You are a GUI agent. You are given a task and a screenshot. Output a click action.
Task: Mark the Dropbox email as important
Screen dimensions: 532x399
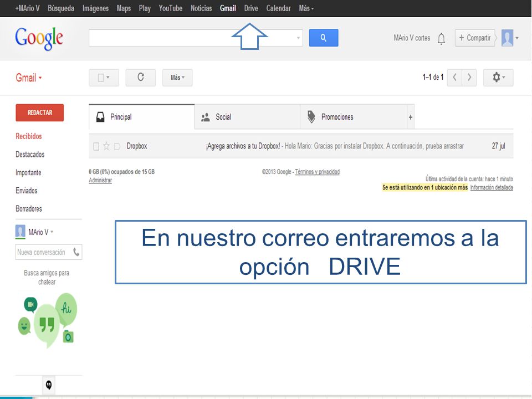click(117, 146)
